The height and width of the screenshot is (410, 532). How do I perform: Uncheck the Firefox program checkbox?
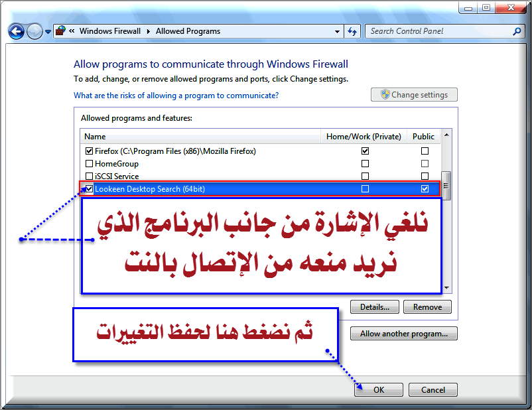click(89, 151)
